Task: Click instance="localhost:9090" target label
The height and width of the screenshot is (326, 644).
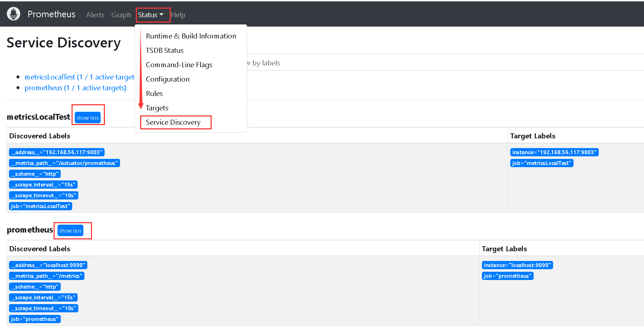Action: click(517, 265)
